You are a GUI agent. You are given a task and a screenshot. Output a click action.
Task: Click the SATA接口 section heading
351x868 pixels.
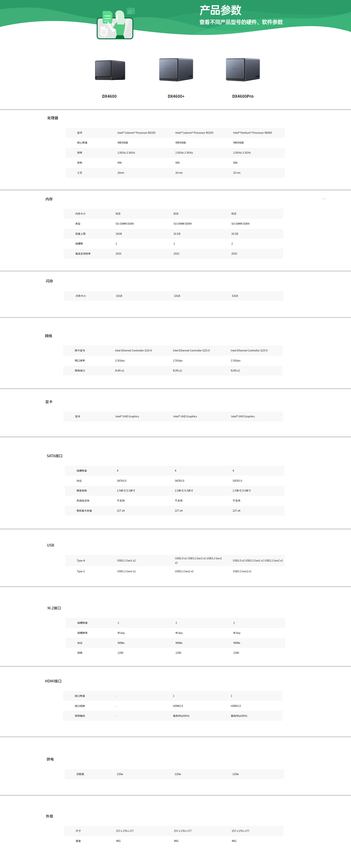pyautogui.click(x=55, y=456)
